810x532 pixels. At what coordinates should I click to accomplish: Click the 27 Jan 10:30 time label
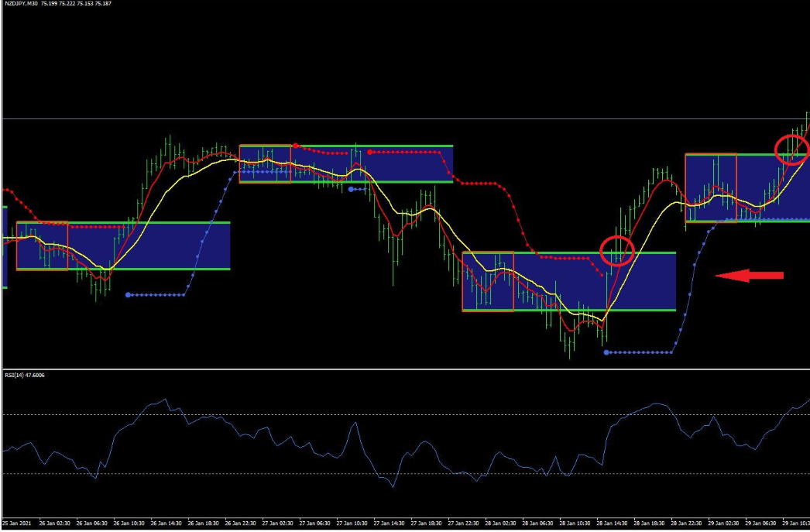[x=352, y=523]
